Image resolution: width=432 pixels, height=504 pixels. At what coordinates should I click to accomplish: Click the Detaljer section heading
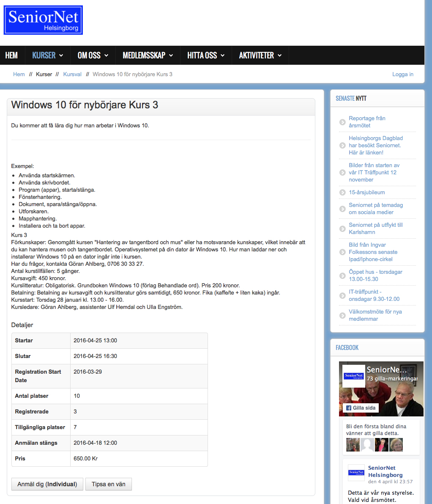pos(22,325)
